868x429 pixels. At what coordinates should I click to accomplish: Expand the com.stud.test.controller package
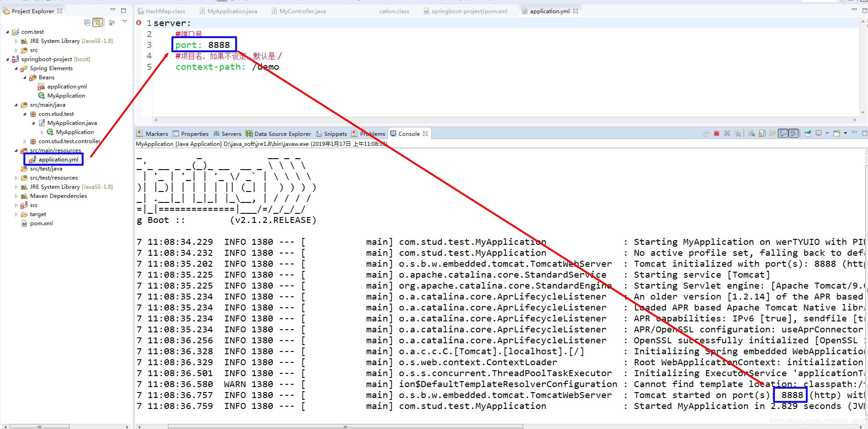(x=25, y=141)
